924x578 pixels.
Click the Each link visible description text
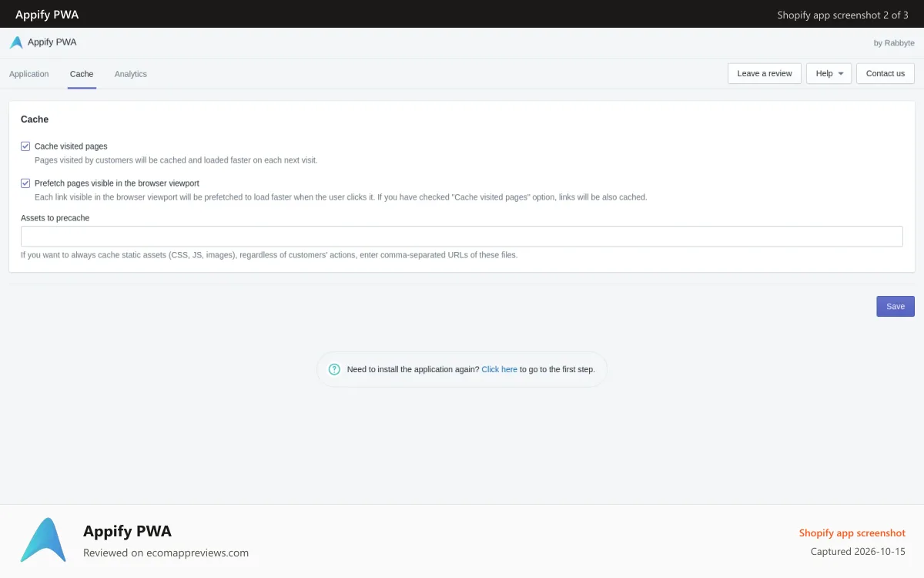[341, 197]
